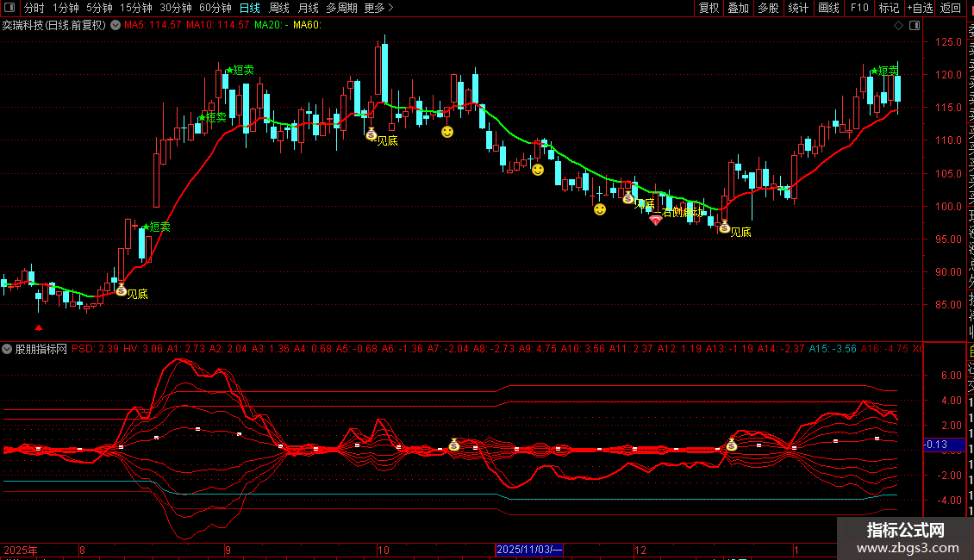Click the 标记 mark button
The width and height of the screenshot is (974, 560).
pyautogui.click(x=889, y=8)
